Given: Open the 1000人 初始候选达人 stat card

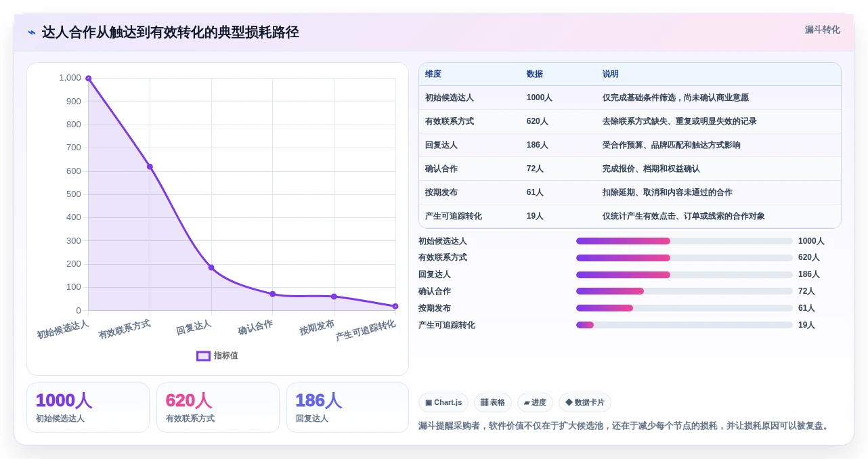Looking at the screenshot, I should [88, 408].
